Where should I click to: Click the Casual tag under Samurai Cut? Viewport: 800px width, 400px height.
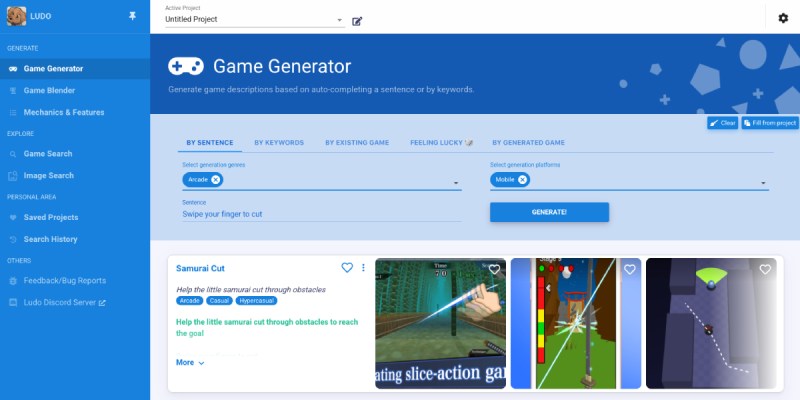click(219, 301)
